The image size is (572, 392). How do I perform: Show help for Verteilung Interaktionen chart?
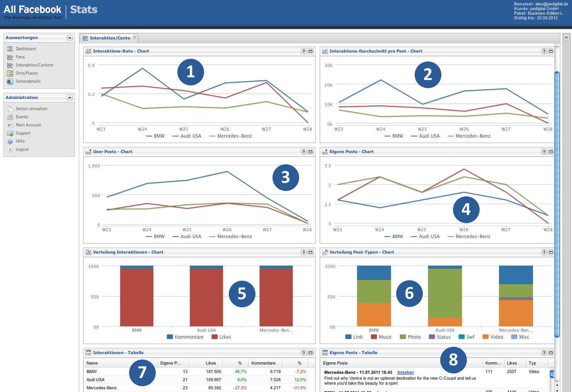tap(304, 252)
